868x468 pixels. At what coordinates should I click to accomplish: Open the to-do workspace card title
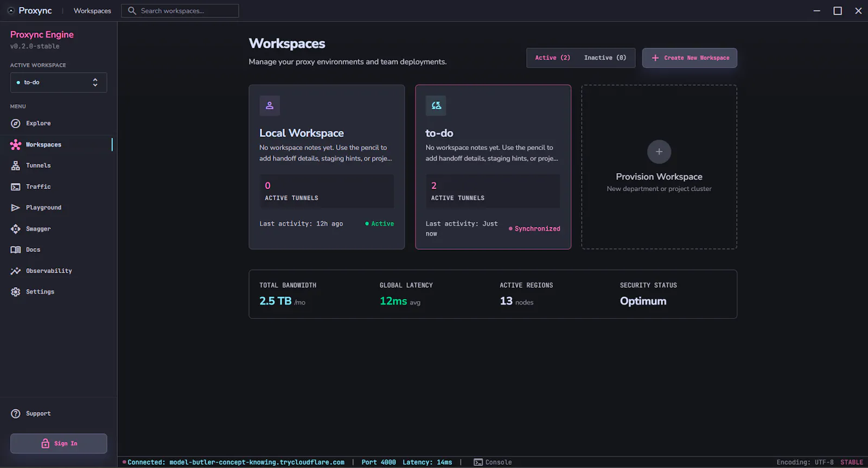tap(439, 133)
